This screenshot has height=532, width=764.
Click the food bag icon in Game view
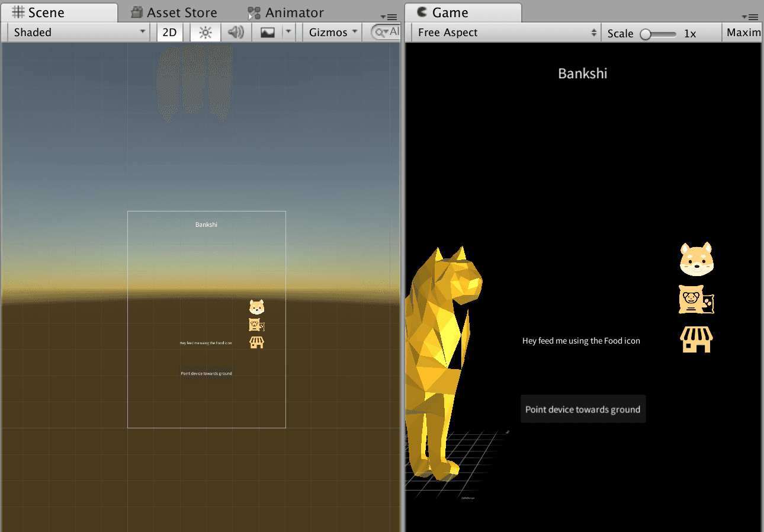[696, 300]
